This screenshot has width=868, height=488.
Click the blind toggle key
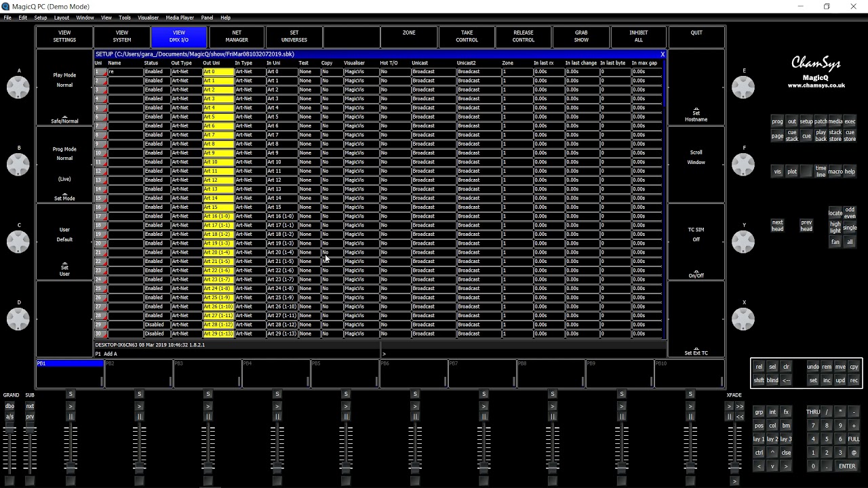click(x=772, y=380)
